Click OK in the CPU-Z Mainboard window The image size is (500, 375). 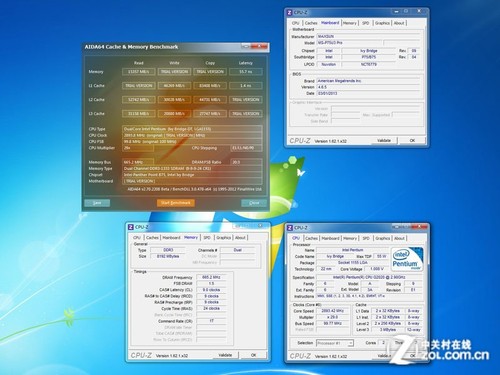coord(412,141)
